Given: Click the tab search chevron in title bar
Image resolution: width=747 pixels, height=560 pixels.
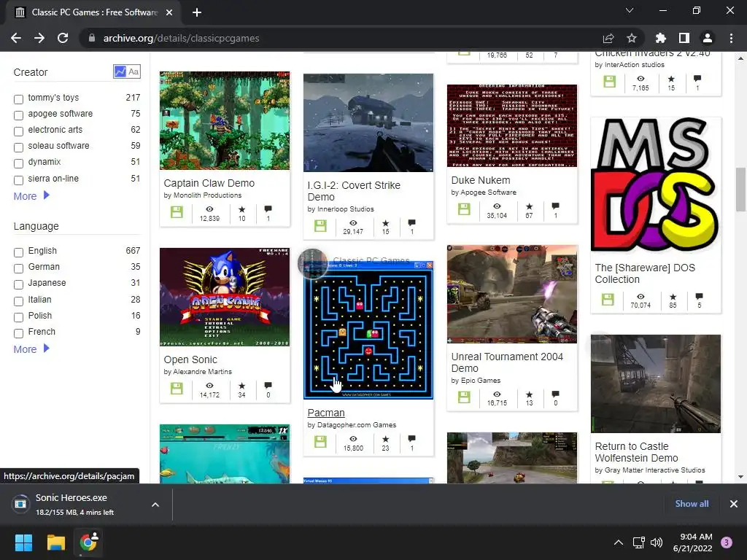Looking at the screenshot, I should pyautogui.click(x=630, y=10).
